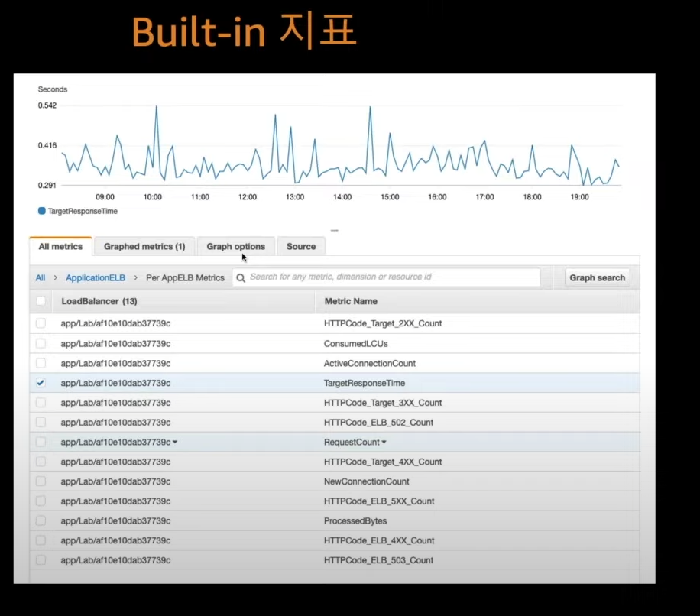
Task: Open the load balancer dropdown arrow in the RequestCount row
Action: click(x=175, y=442)
